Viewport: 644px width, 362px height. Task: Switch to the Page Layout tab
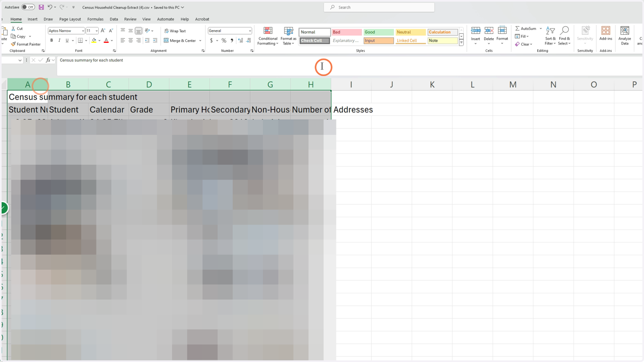pyautogui.click(x=70, y=19)
